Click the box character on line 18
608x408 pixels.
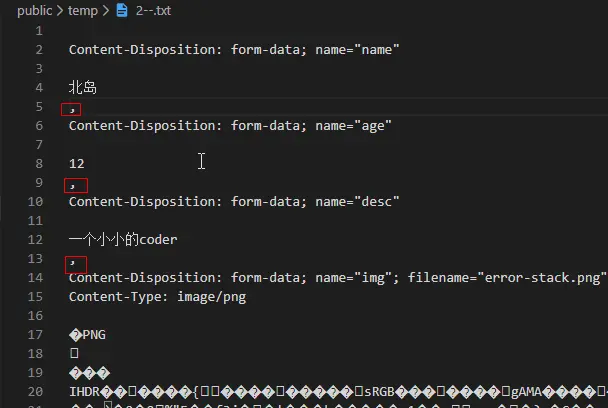(x=74, y=353)
